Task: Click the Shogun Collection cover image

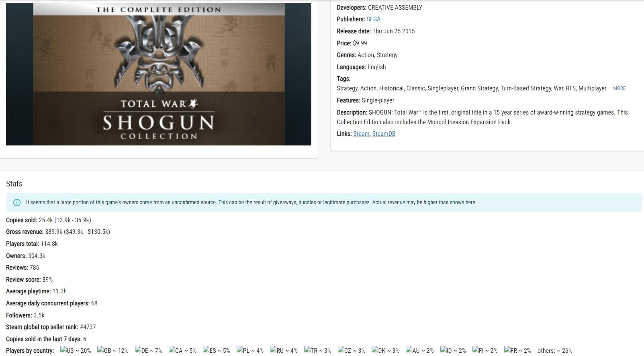Action: click(159, 74)
